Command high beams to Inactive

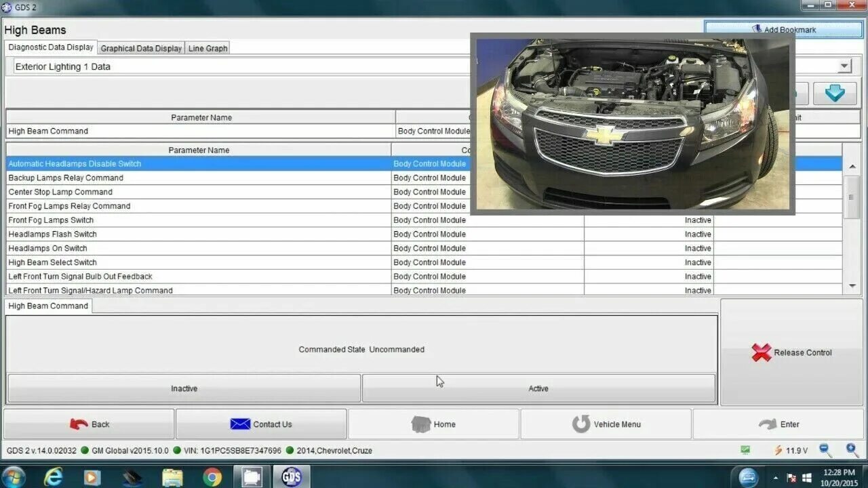pos(184,388)
